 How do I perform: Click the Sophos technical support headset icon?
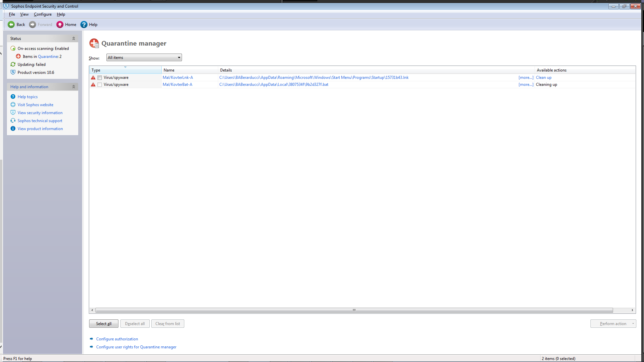click(13, 121)
